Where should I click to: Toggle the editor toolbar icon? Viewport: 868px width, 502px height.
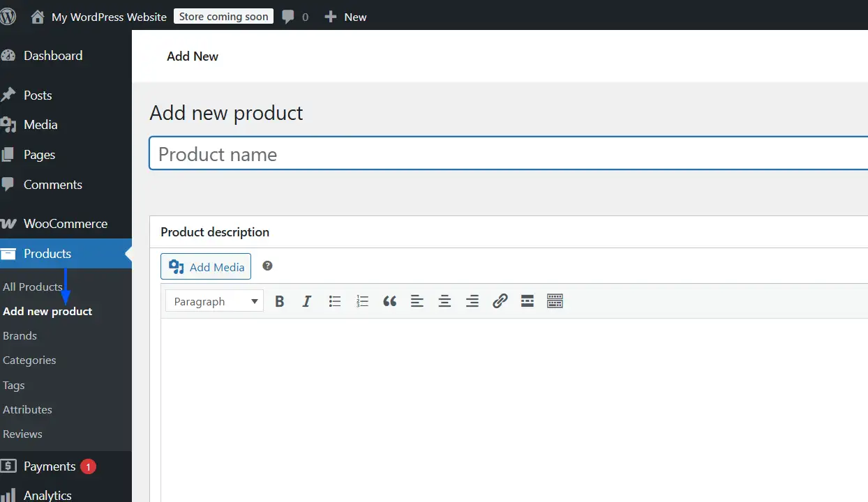[x=555, y=301]
